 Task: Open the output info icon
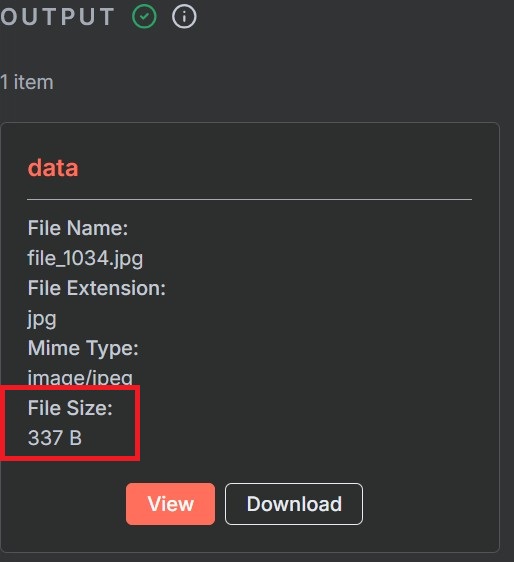184,16
